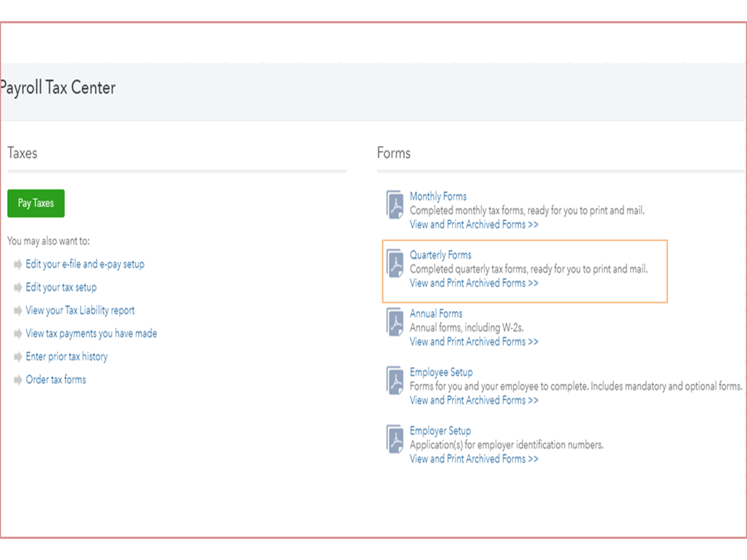Click the Order tax forms link

click(x=56, y=380)
